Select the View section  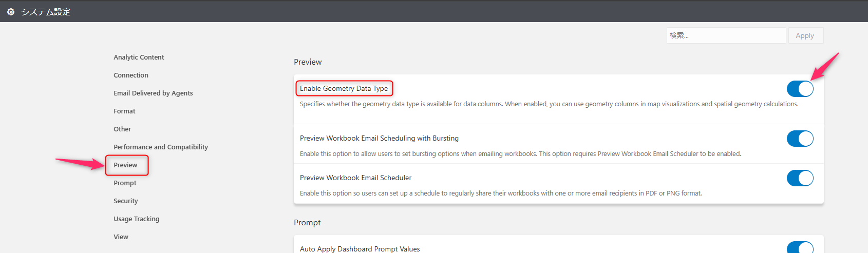pyautogui.click(x=121, y=237)
